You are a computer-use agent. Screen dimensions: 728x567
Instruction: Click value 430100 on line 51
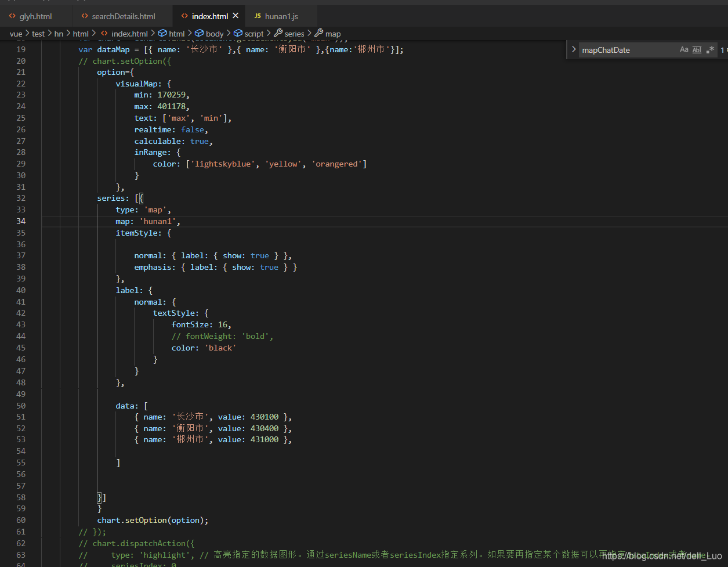(x=265, y=417)
